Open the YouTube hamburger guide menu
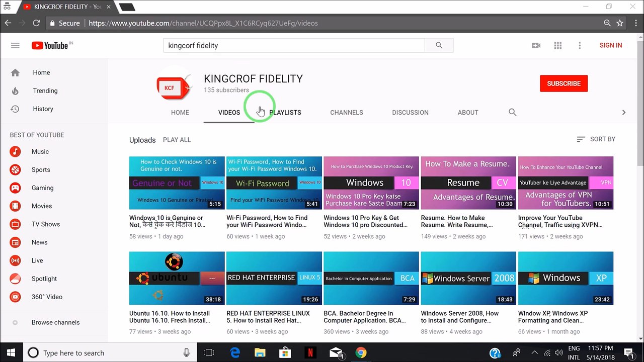Image resolution: width=644 pixels, height=362 pixels. (15, 45)
